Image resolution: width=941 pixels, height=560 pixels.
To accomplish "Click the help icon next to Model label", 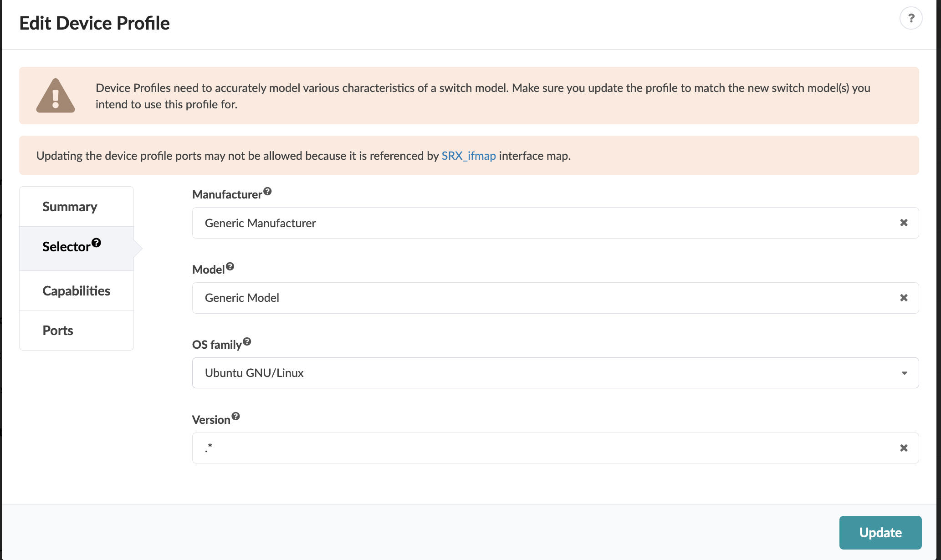I will tap(230, 267).
